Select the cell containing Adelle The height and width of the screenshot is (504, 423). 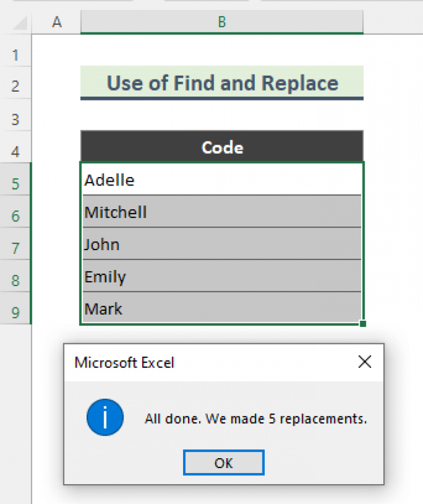(x=222, y=180)
